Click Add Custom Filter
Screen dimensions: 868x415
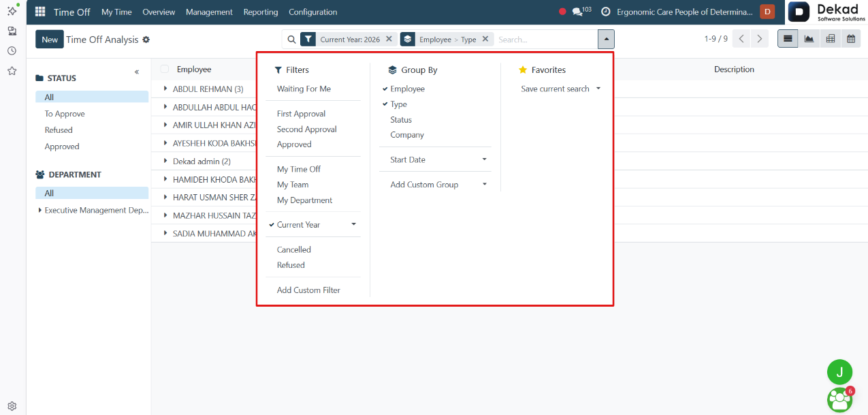coord(308,290)
